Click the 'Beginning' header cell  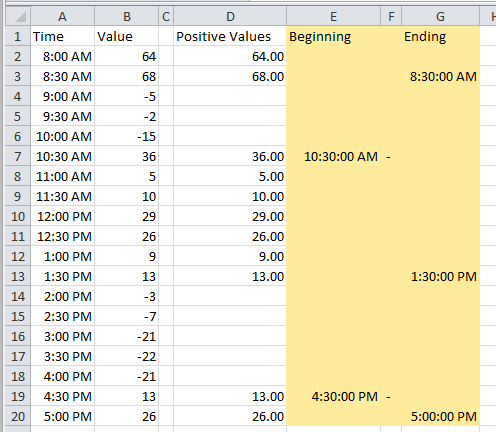tap(333, 36)
